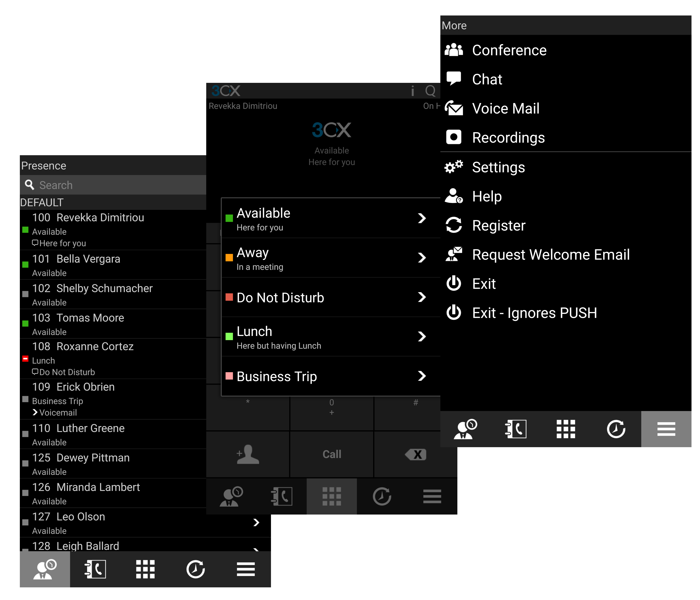Open hamburger menu in Presence screen toolbar
The image size is (700, 600).
click(x=246, y=569)
